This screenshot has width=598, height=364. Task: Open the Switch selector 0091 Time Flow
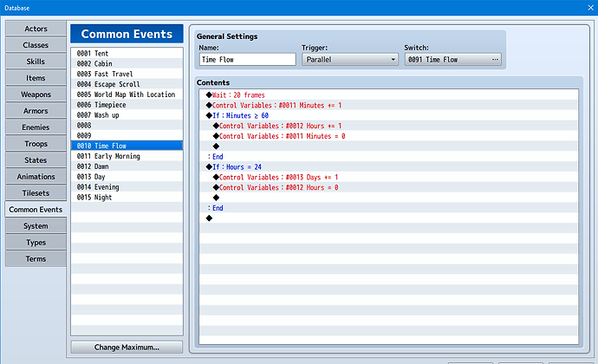pyautogui.click(x=453, y=60)
